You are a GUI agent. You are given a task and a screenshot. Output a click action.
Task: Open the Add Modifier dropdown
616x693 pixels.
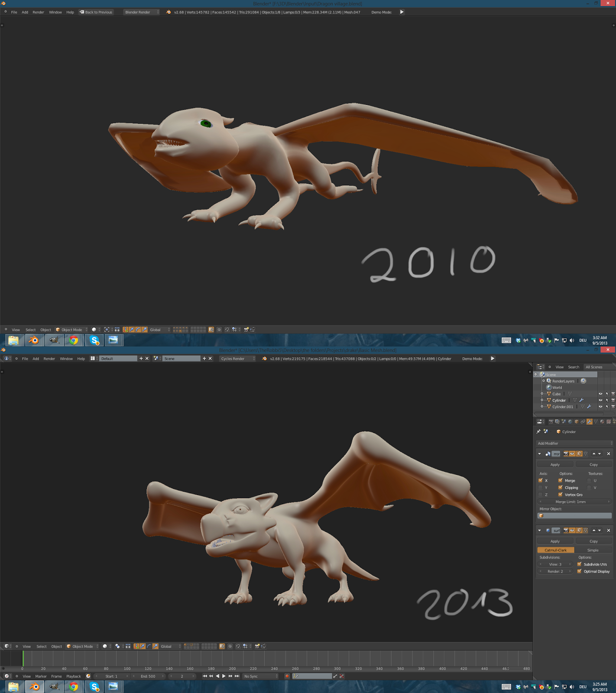click(x=574, y=444)
